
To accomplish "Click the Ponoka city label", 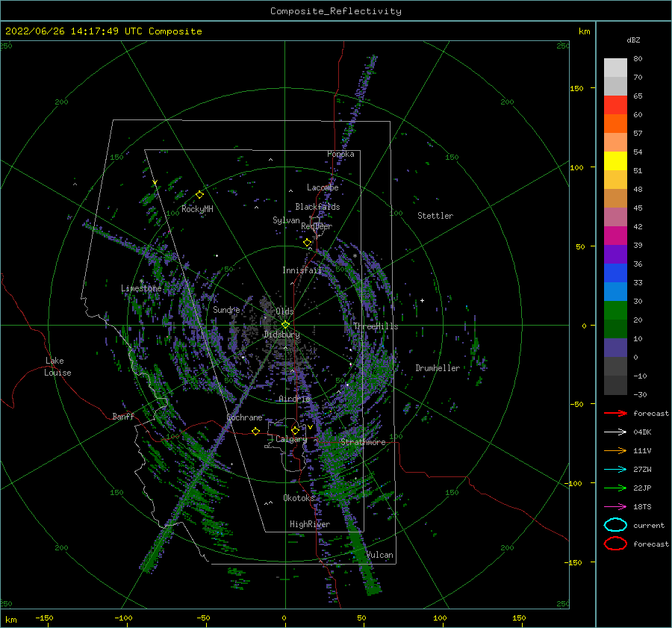I will (x=340, y=154).
